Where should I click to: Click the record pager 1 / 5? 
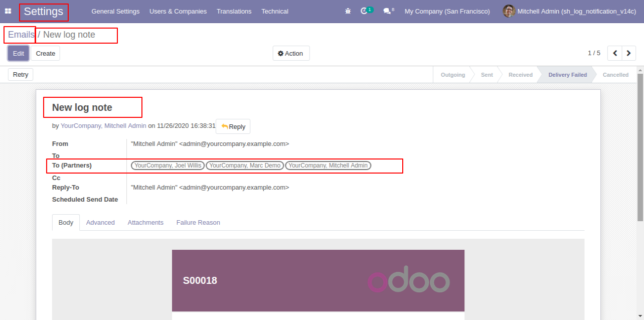[x=594, y=53]
